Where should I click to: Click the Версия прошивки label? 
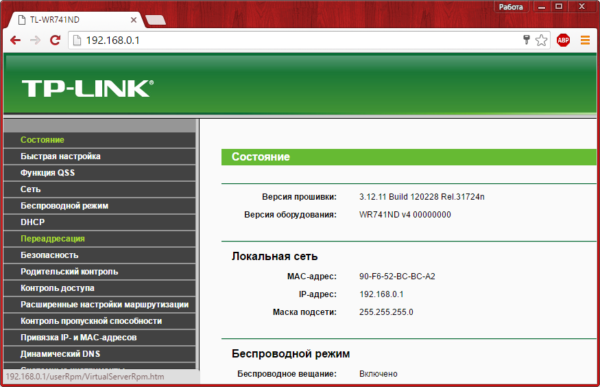(299, 197)
